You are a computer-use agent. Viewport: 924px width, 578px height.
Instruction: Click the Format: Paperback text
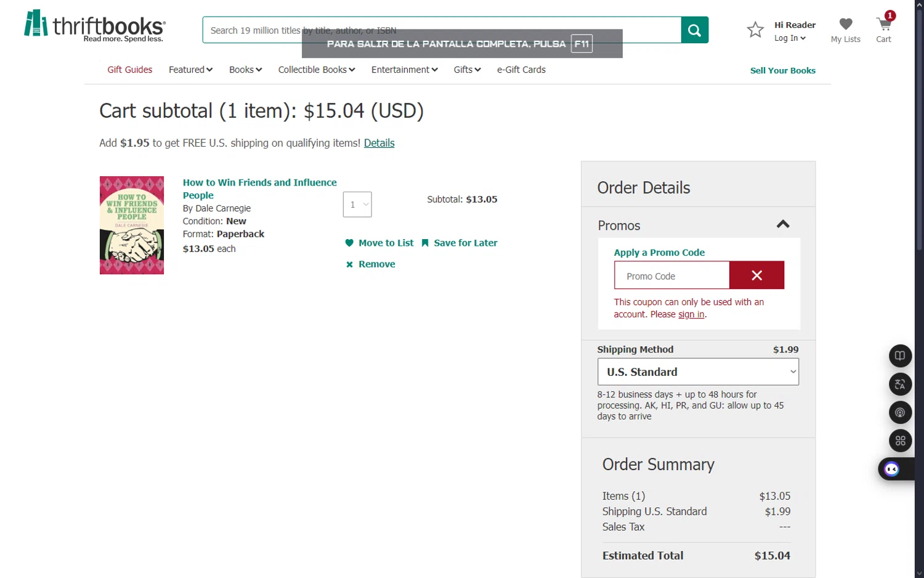click(224, 234)
